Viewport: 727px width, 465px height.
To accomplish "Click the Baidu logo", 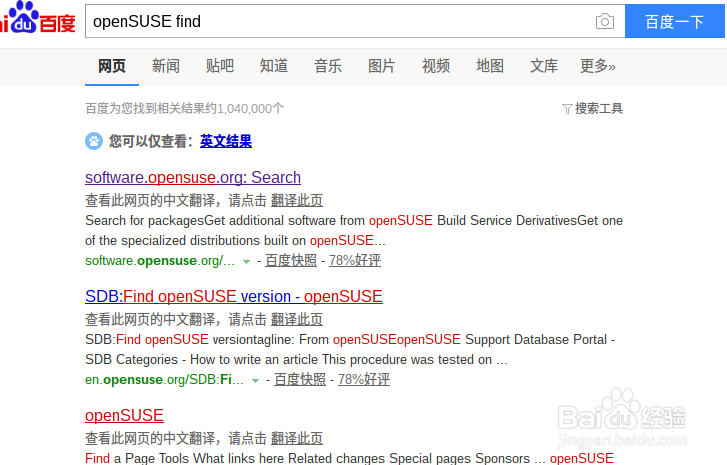I will pos(38,19).
